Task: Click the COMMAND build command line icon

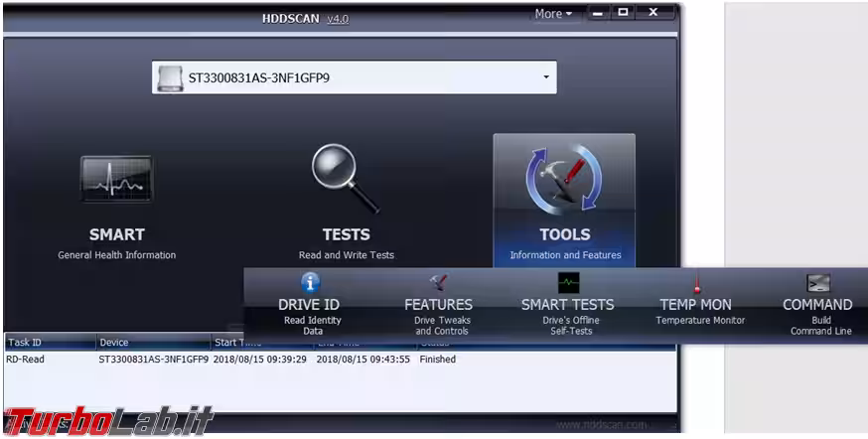Action: point(817,283)
